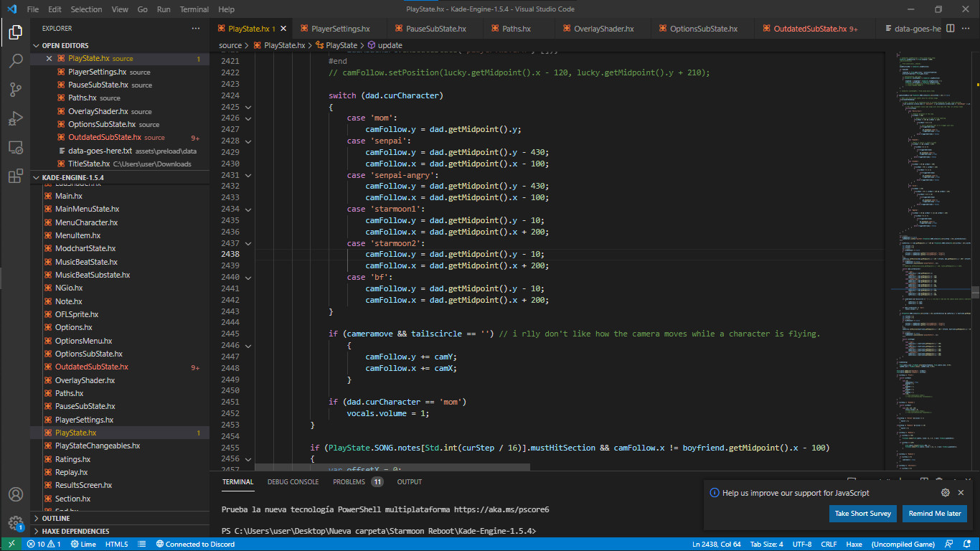Open the Run and Debug view
This screenshot has height=551, width=980.
(x=15, y=118)
